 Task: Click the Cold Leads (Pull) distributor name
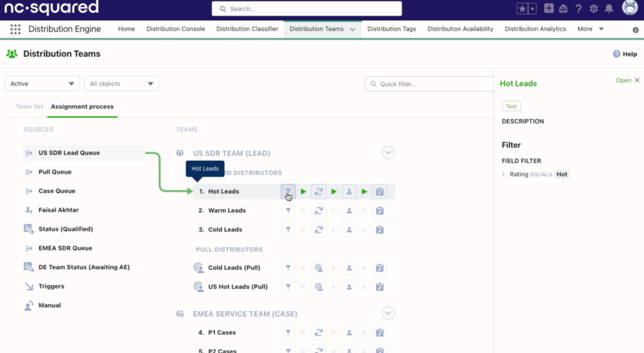[234, 267]
